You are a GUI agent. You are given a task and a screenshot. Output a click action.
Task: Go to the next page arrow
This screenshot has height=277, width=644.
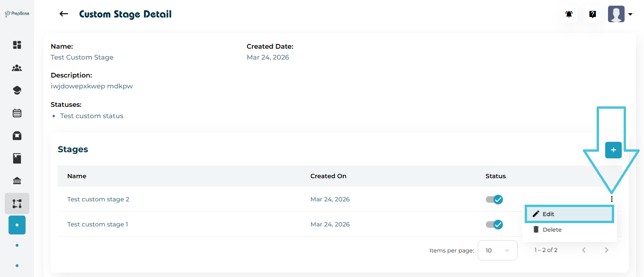point(607,250)
